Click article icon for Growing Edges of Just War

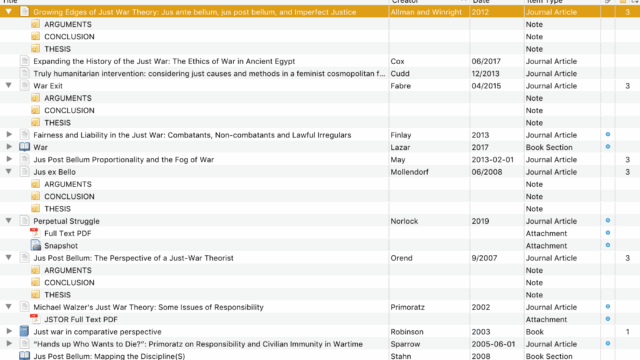coord(24,12)
